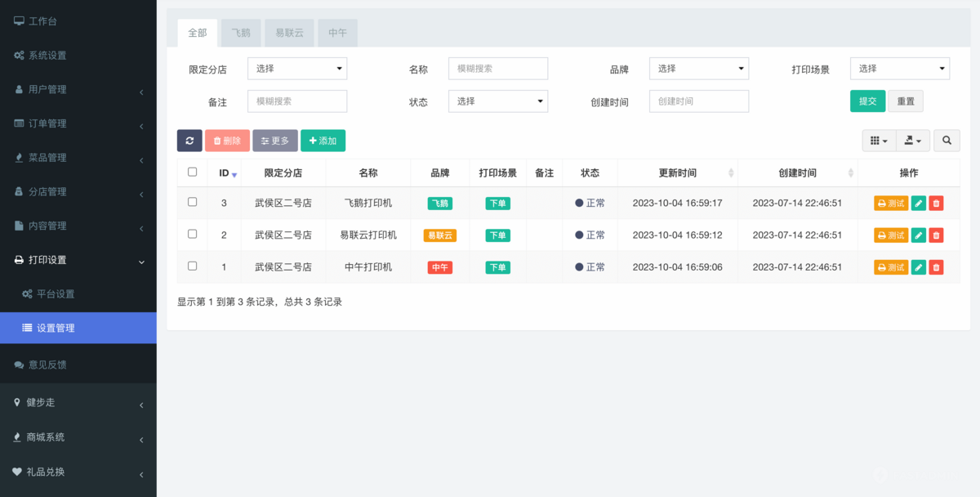Switch to the 飞鹅 tab
The height and width of the screenshot is (497, 980).
241,33
